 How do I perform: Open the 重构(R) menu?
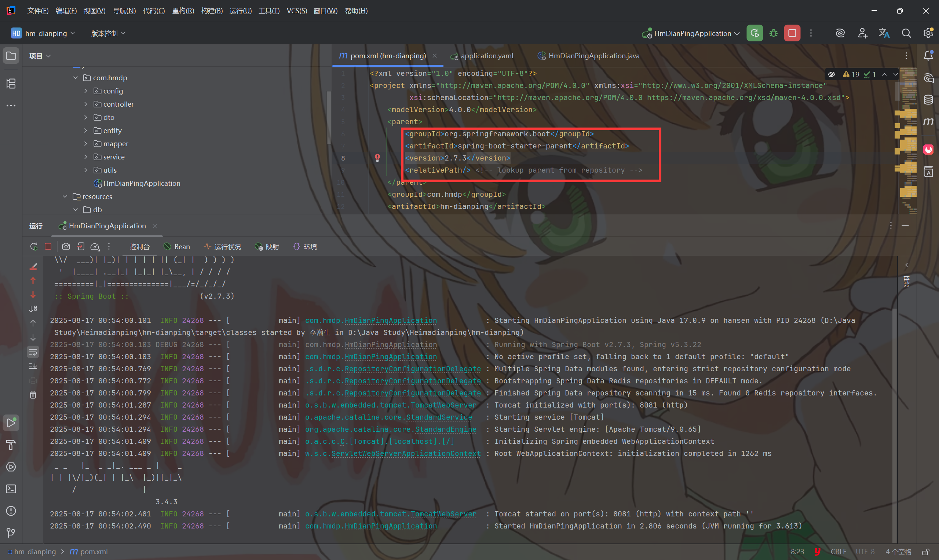tap(183, 11)
